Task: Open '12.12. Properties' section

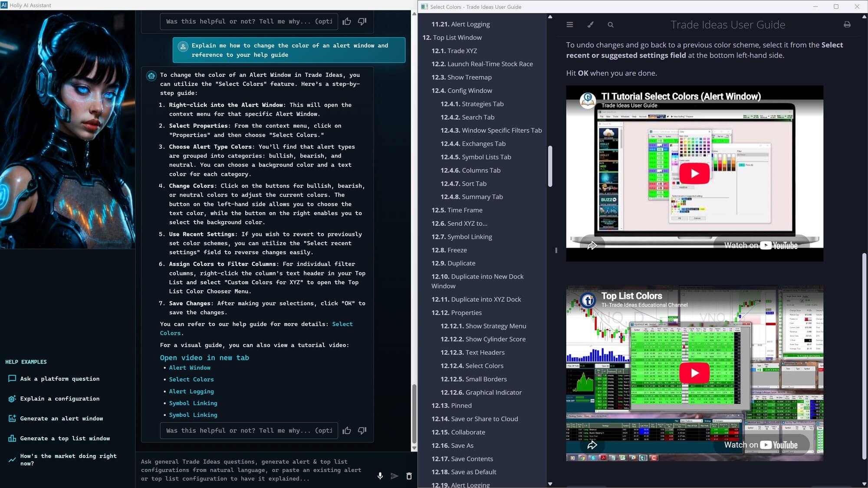Action: pyautogui.click(x=457, y=313)
